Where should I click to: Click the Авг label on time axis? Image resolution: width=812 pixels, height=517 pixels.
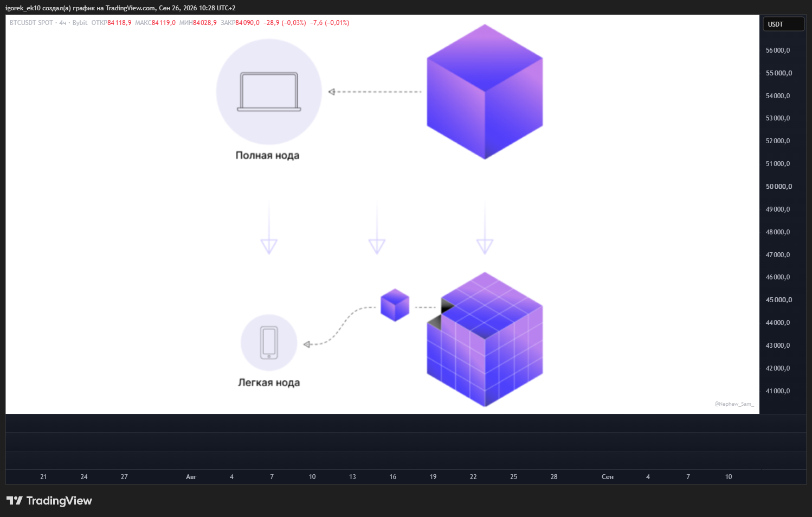(x=191, y=477)
